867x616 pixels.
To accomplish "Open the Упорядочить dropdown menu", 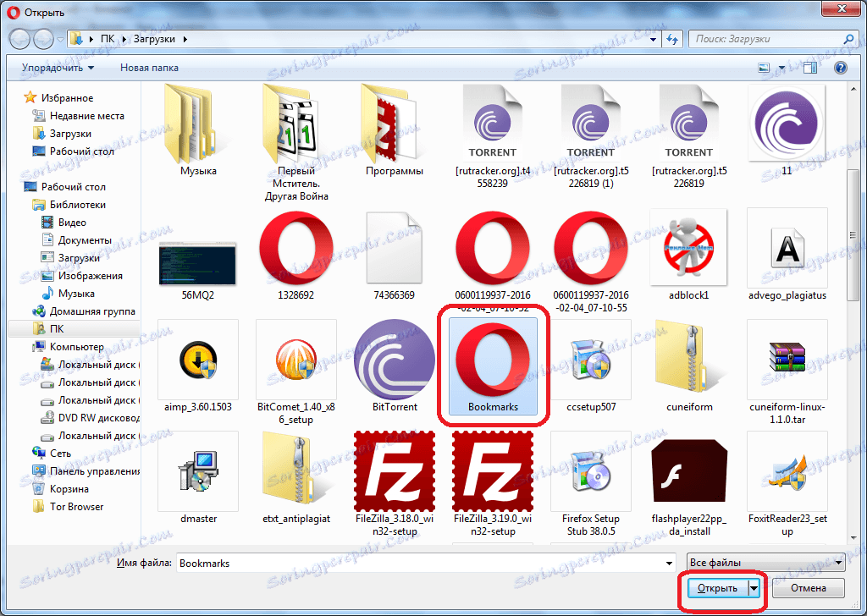I will (58, 68).
